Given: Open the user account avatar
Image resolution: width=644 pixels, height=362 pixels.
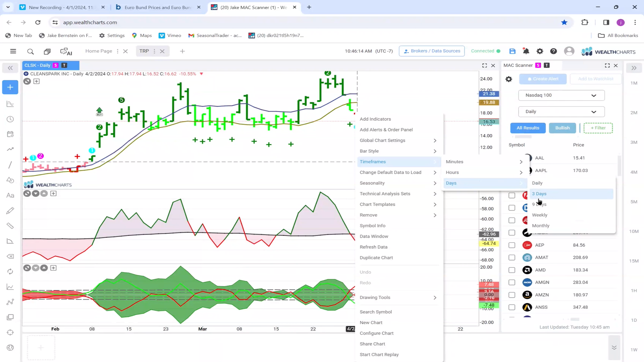Looking at the screenshot, I should tap(569, 51).
